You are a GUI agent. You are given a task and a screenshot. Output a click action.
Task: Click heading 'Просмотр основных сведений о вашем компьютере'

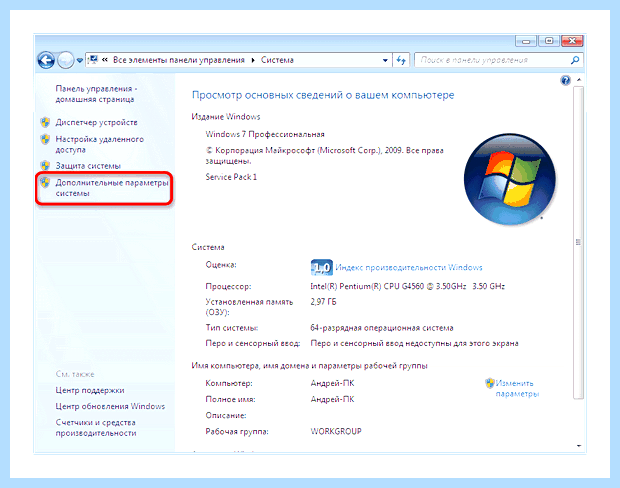(x=323, y=95)
